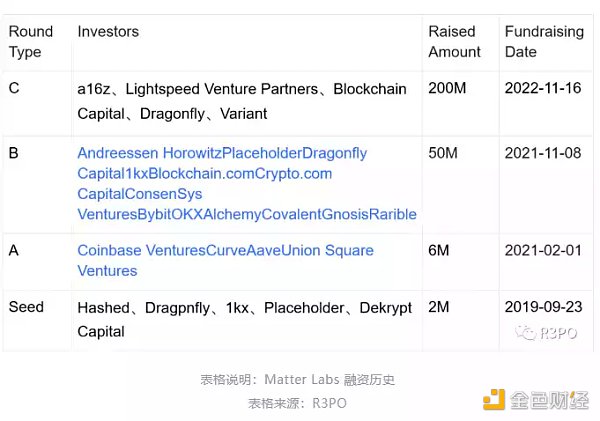
Task: Select the 2M raised amount cell
Action: tap(438, 307)
